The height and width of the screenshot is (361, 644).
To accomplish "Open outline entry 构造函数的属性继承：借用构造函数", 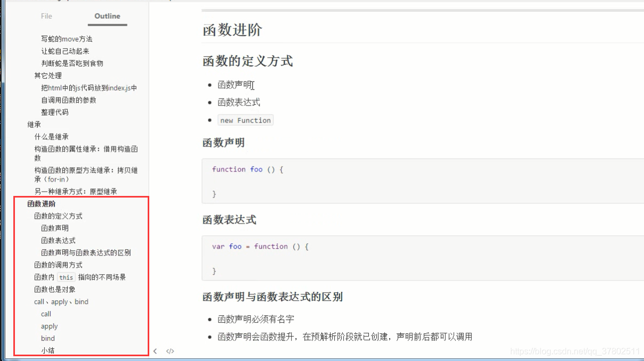I will (x=86, y=153).
